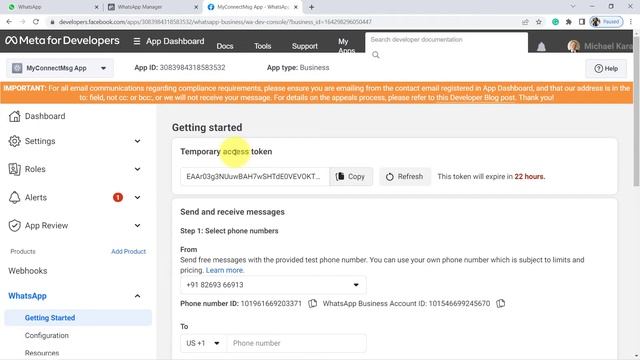Open the Tools menu
Image resolution: width=640 pixels, height=360 pixels.
click(x=262, y=46)
